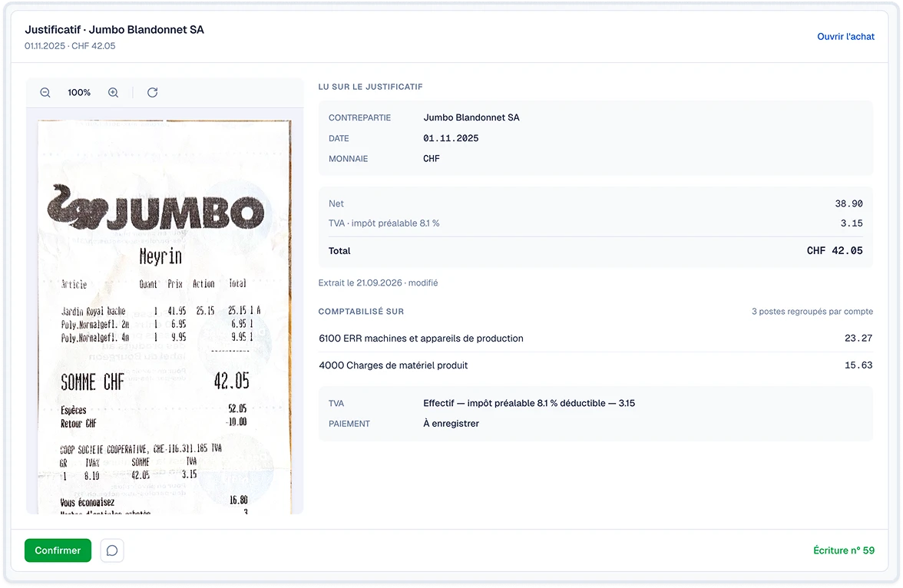Open the comment bubble icon button

[x=112, y=550]
